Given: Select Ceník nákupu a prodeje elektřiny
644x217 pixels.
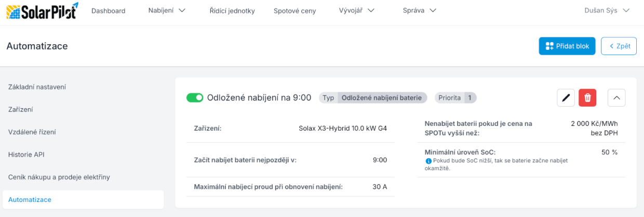Looking at the screenshot, I should coord(59,177).
